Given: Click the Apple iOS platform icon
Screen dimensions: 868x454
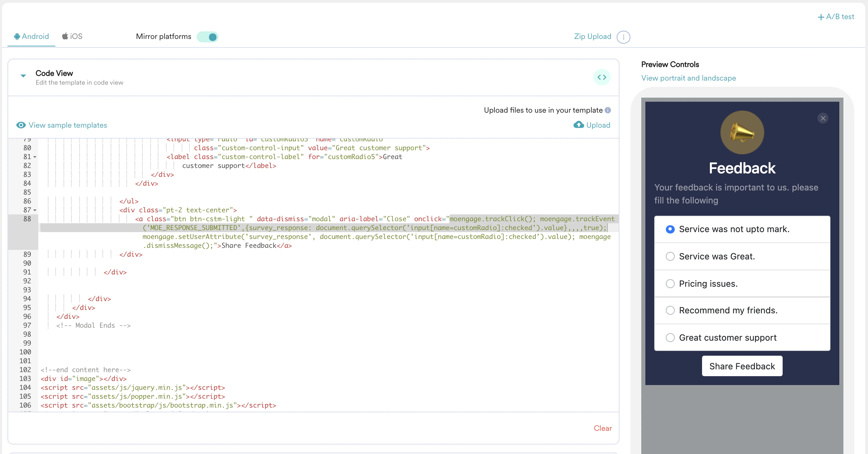Looking at the screenshot, I should coord(65,36).
